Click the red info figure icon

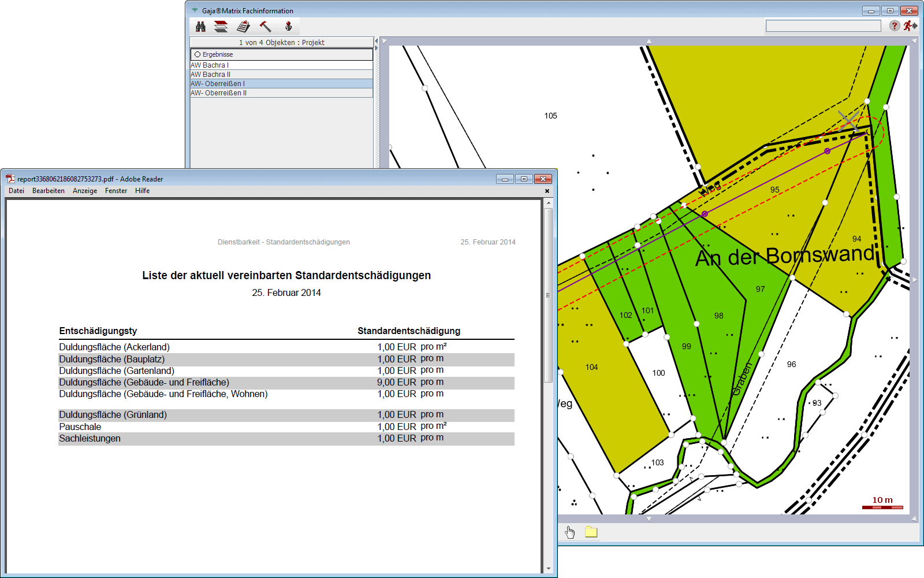click(288, 27)
